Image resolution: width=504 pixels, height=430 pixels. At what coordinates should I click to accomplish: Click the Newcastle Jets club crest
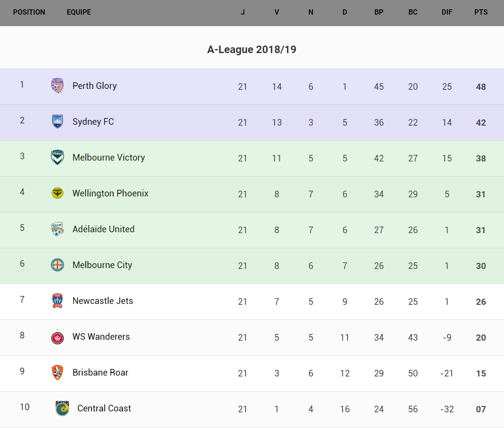57,301
